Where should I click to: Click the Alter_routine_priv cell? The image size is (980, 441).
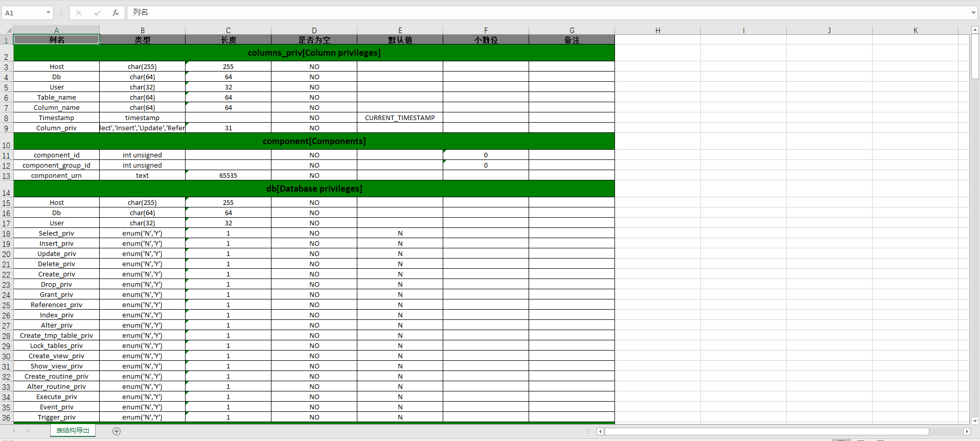pos(57,387)
